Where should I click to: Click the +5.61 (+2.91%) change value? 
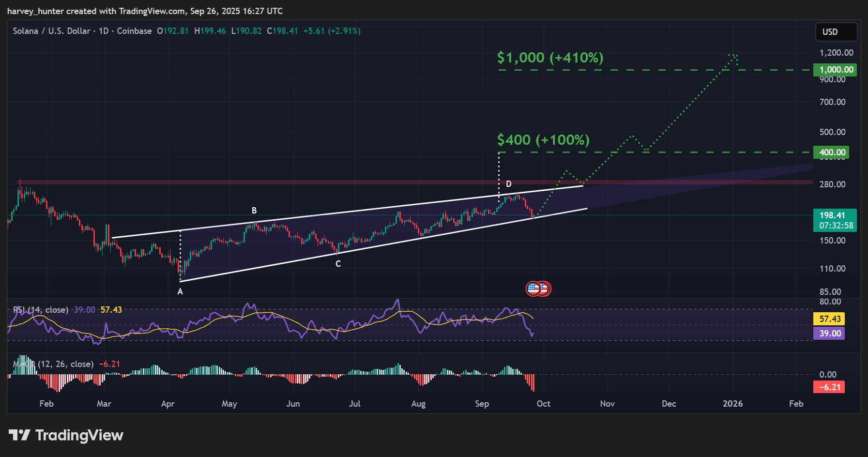pyautogui.click(x=332, y=31)
